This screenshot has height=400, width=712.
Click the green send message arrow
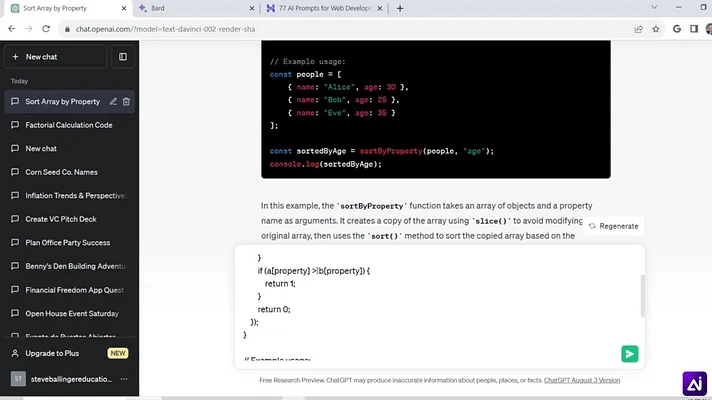pyautogui.click(x=629, y=354)
